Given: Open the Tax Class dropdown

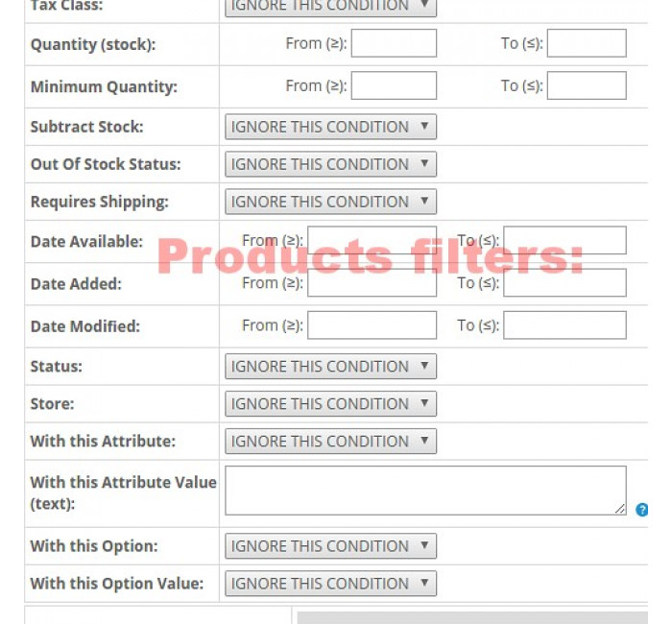Looking at the screenshot, I should (x=330, y=7).
